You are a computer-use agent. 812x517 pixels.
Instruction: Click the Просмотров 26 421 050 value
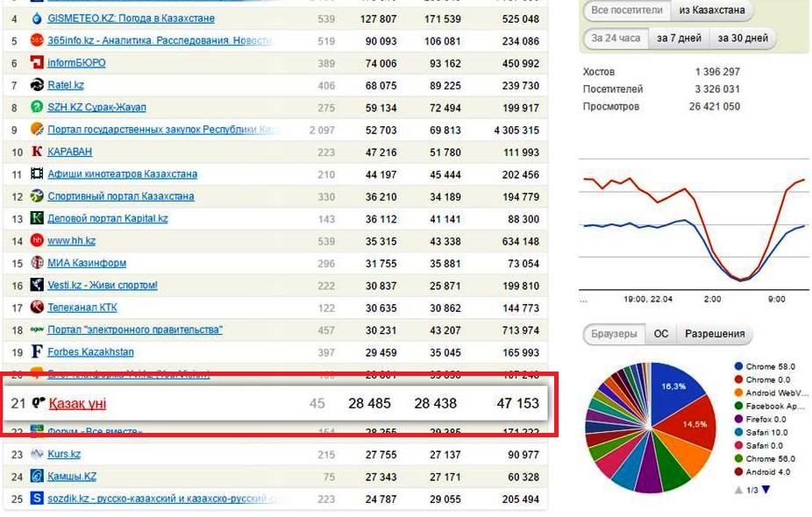[714, 107]
